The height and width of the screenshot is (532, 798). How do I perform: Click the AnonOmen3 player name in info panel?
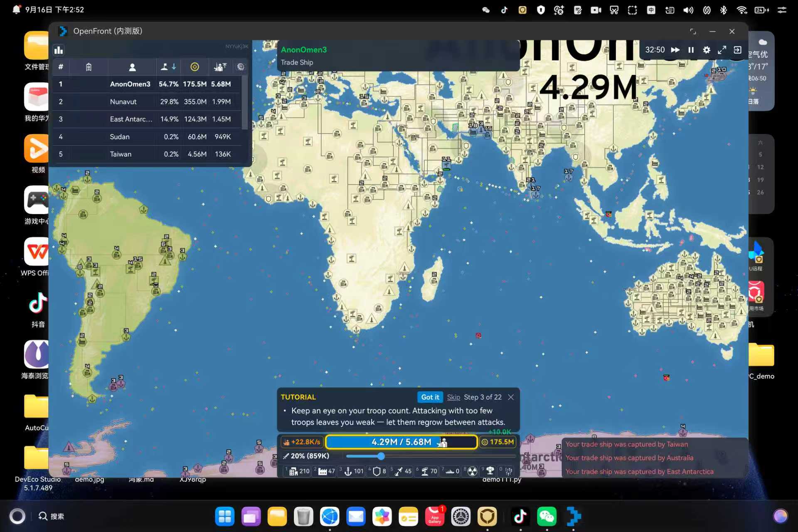(x=304, y=50)
